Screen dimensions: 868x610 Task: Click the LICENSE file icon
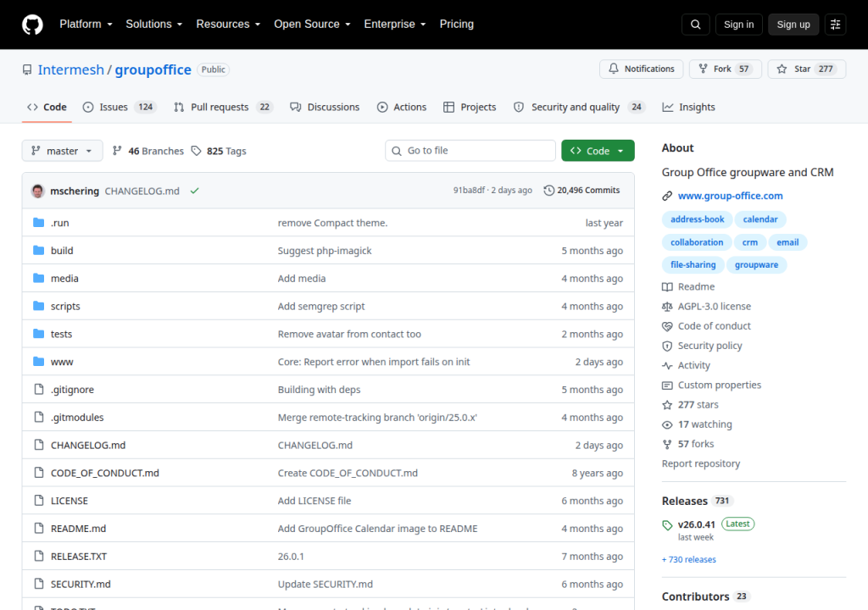tap(39, 501)
